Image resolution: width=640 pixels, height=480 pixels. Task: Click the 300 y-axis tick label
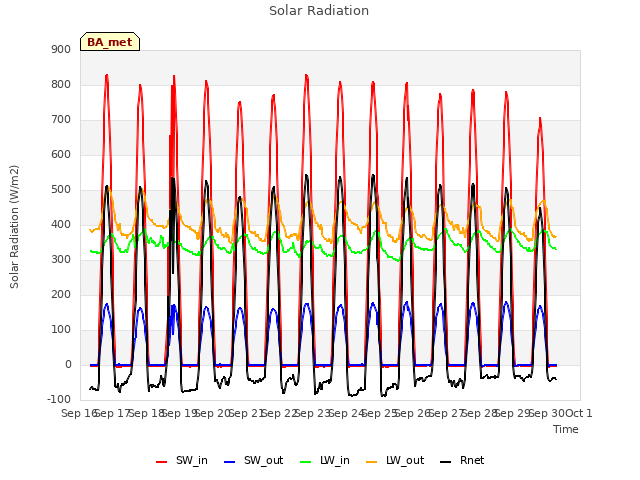point(61,260)
